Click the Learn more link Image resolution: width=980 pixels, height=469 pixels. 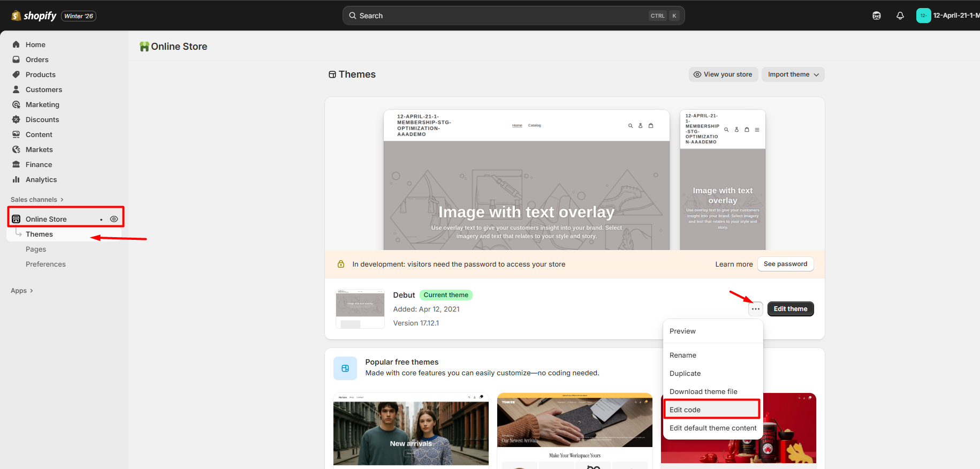[x=734, y=264]
